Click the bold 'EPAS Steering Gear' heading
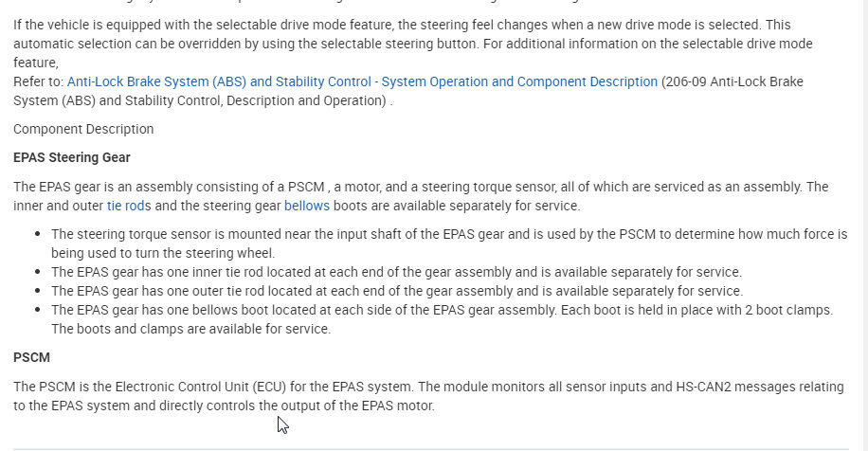The width and height of the screenshot is (868, 451). pos(72,157)
